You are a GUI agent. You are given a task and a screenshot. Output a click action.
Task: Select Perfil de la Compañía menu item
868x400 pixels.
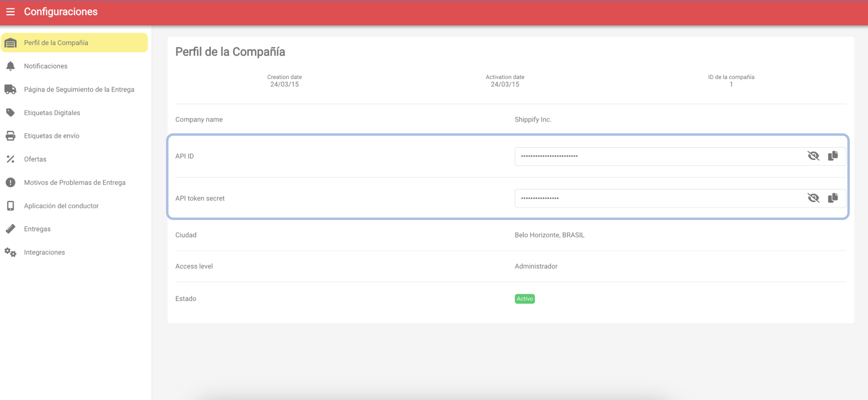pos(75,43)
